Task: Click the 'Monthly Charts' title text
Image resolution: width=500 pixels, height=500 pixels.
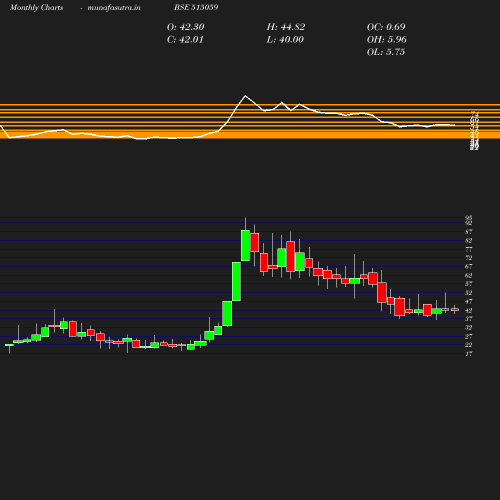Action: tap(36, 7)
